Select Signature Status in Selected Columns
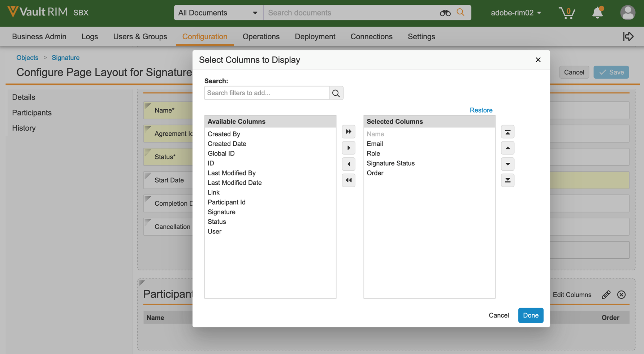The height and width of the screenshot is (354, 644). coord(390,163)
